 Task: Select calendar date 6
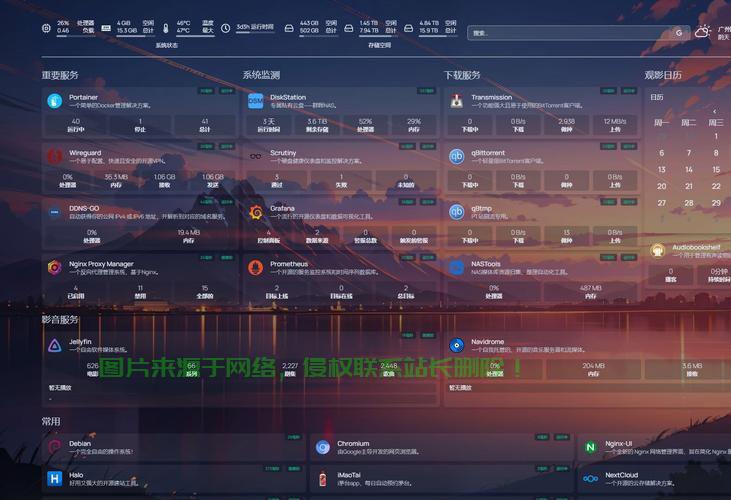[662, 153]
